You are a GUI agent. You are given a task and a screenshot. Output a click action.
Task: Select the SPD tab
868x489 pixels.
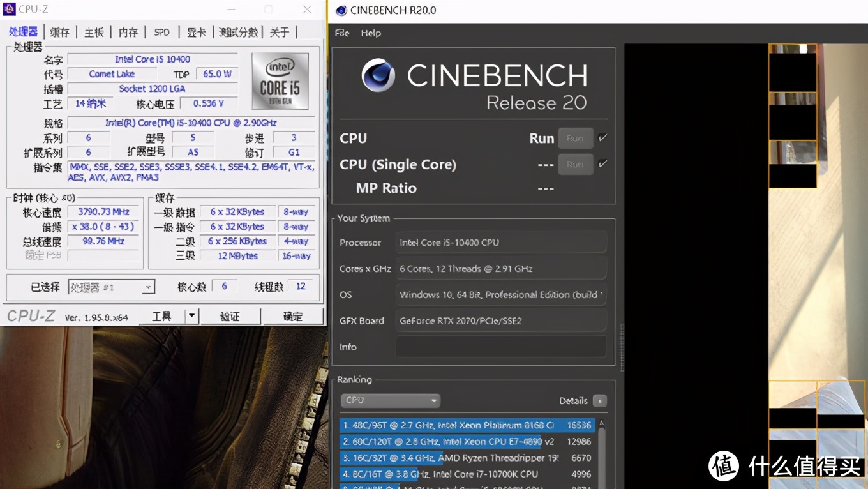click(162, 32)
